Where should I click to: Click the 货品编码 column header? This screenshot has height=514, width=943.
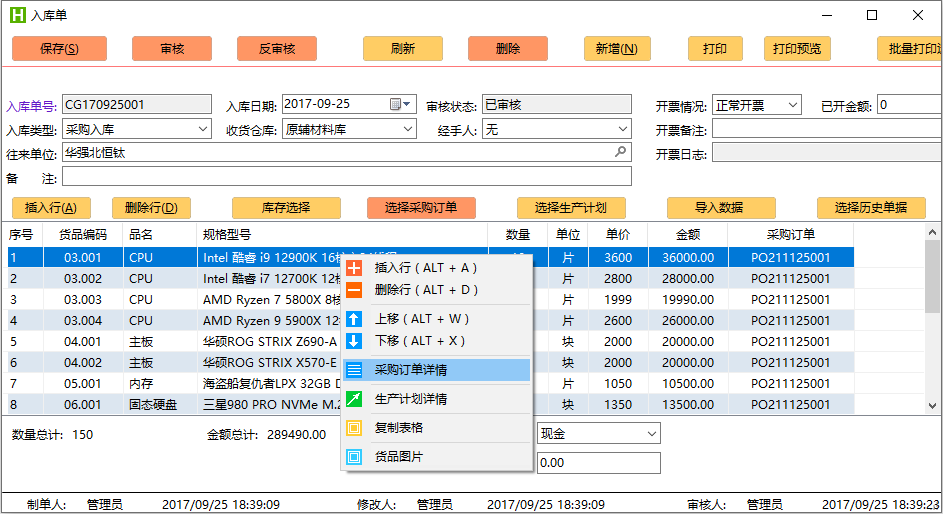[x=83, y=235]
